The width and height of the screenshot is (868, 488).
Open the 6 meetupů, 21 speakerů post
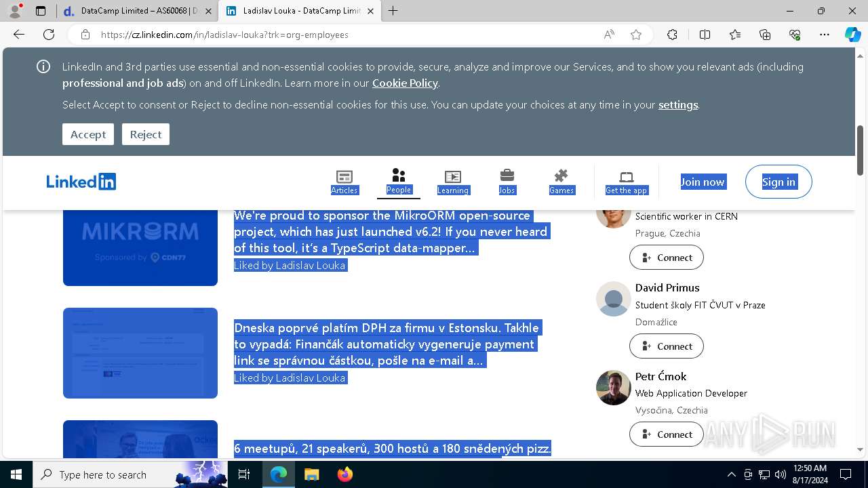(393, 449)
